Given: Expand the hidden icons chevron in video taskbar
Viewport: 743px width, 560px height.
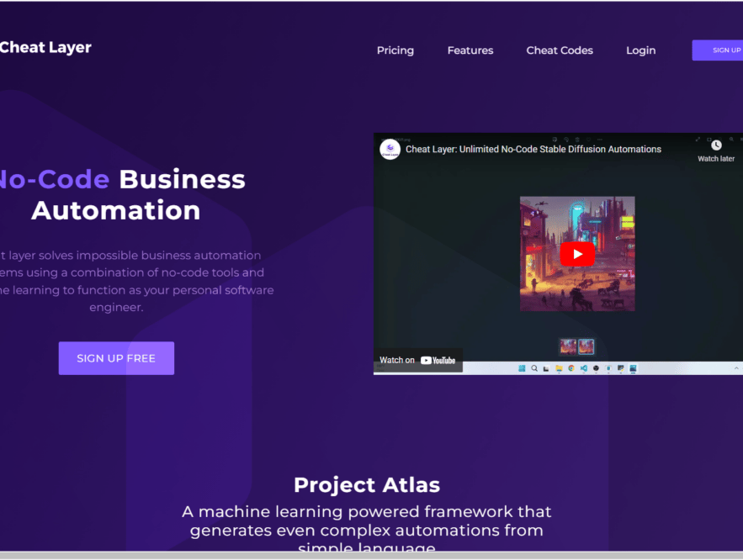Looking at the screenshot, I should [x=736, y=367].
